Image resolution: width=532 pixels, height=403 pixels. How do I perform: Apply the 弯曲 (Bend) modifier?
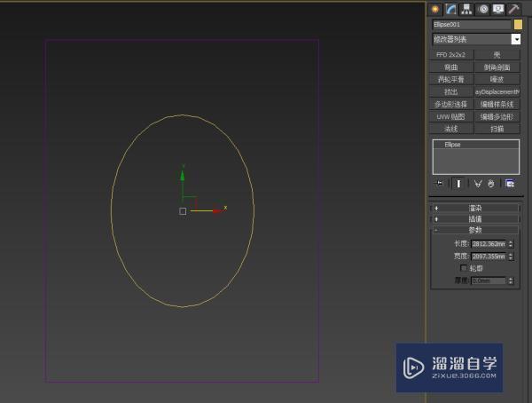451,67
